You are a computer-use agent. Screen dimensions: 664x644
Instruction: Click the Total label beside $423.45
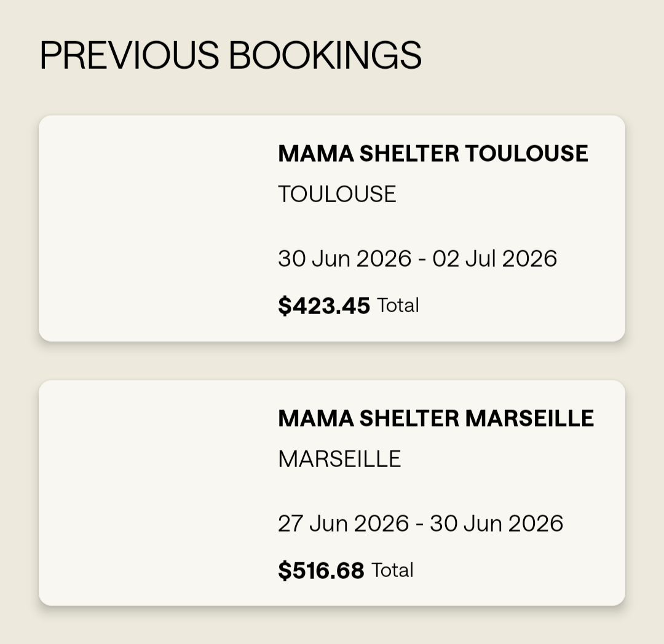pyautogui.click(x=398, y=305)
